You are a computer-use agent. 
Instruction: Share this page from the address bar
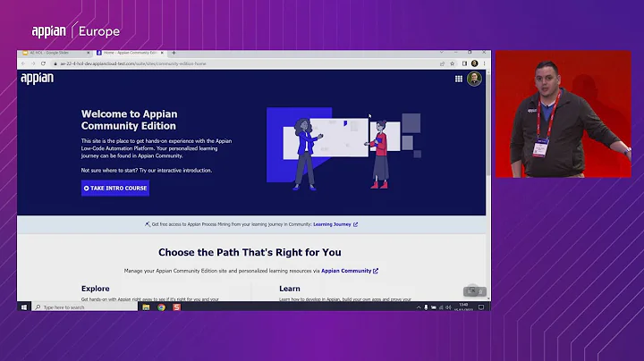[443, 63]
